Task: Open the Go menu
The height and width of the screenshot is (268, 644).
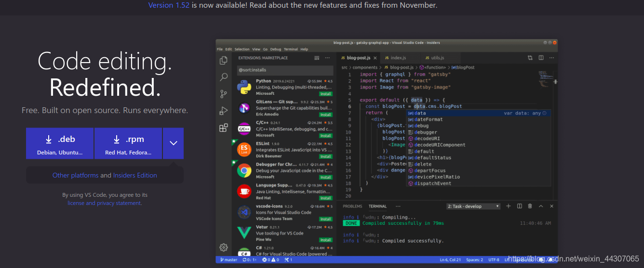Action: [x=265, y=49]
